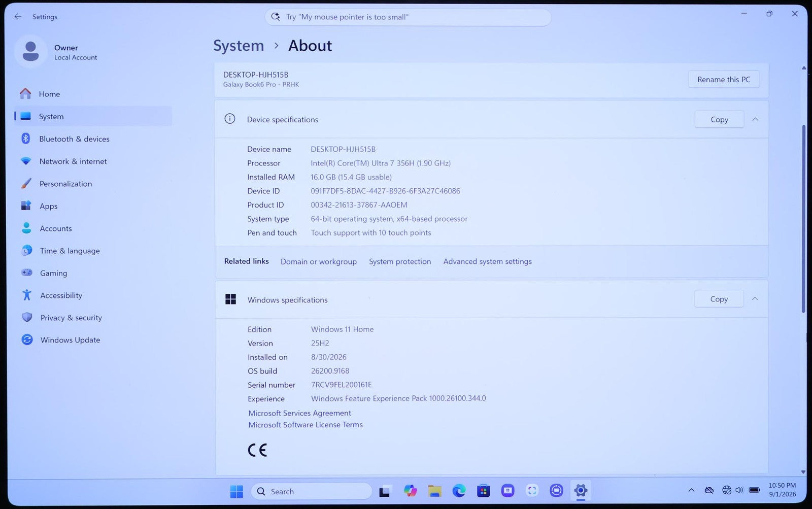This screenshot has width=812, height=509.
Task: Open Microsoft Software License Terms link
Action: tap(306, 425)
